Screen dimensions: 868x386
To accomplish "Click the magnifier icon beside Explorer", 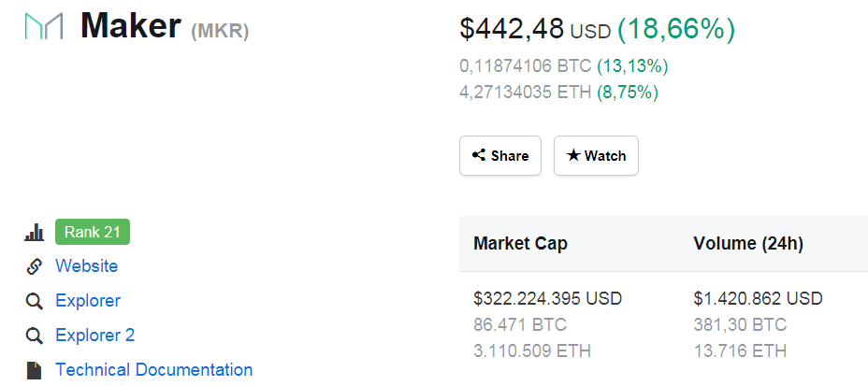I will (x=35, y=301).
